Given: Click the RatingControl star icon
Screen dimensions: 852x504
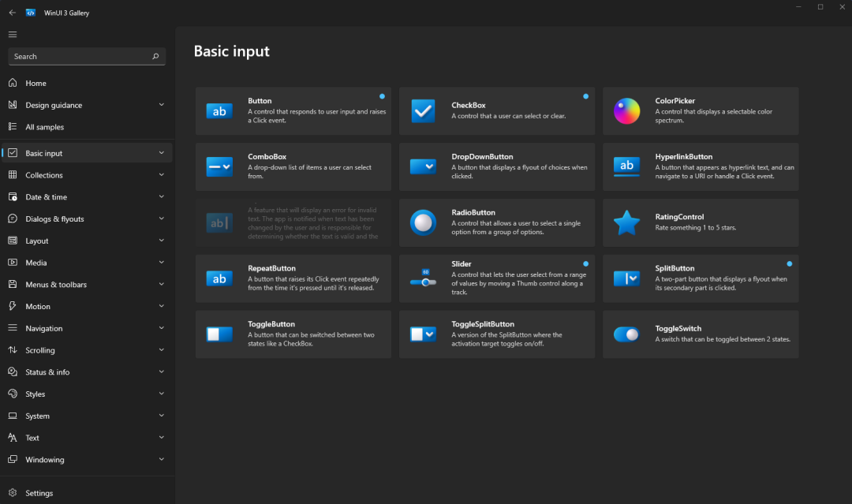Looking at the screenshot, I should tap(626, 222).
